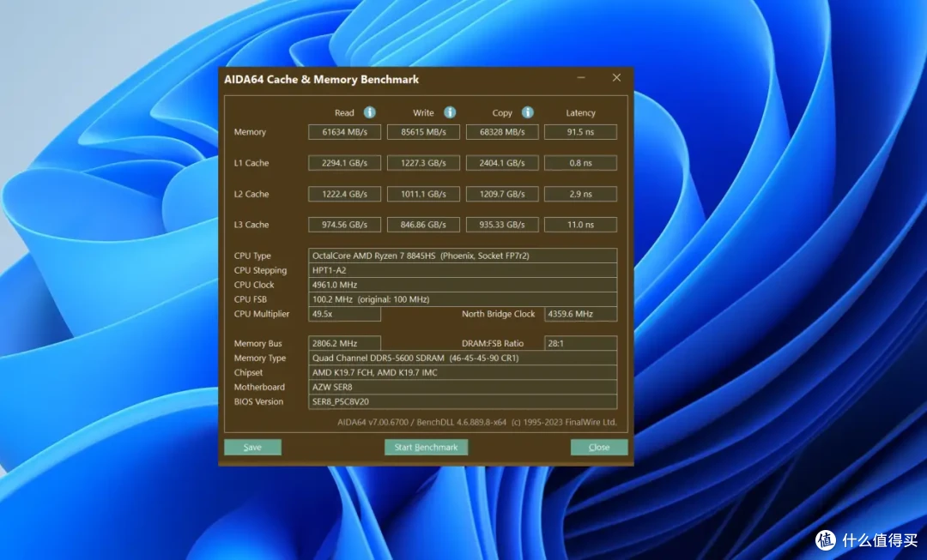The height and width of the screenshot is (560, 927).
Task: Click L2 Cache Read 1222.4 GB/s
Action: click(x=345, y=194)
